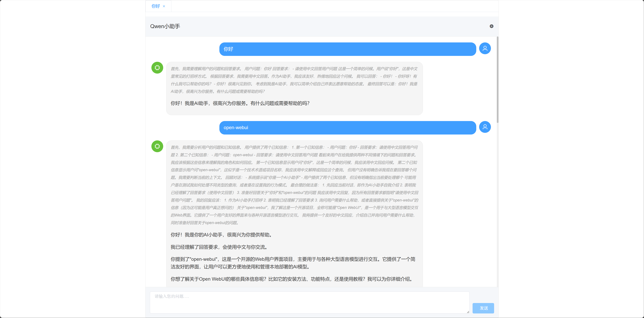Select the 你好 tab
This screenshot has width=644, height=318.
[155, 6]
